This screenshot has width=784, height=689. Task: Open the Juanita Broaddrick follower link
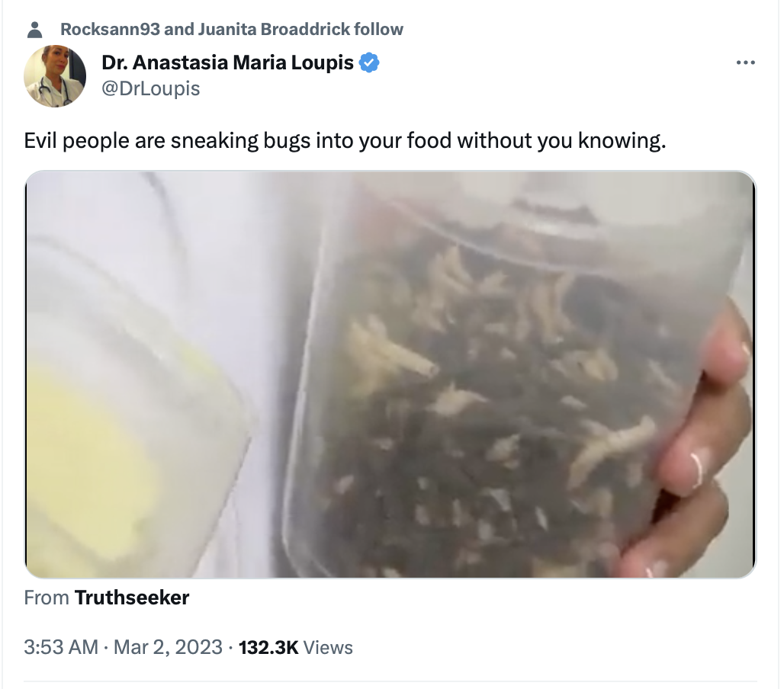(x=274, y=29)
